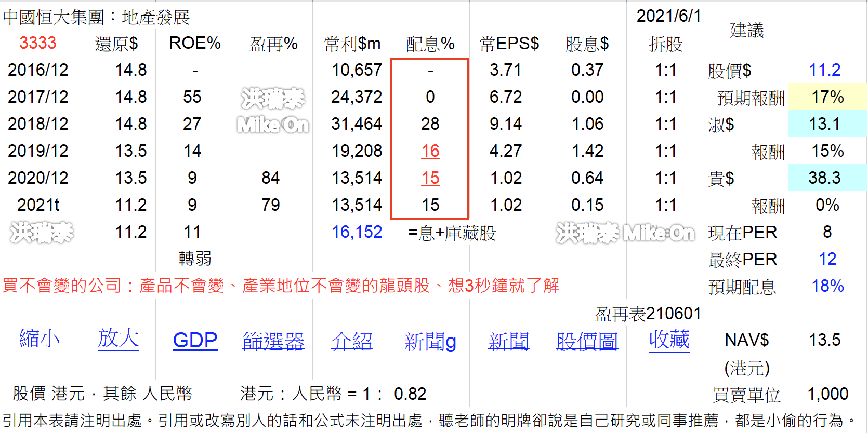This screenshot has width=868, height=433.
Task: Select the 盈再表210601 cell
Action: [648, 314]
